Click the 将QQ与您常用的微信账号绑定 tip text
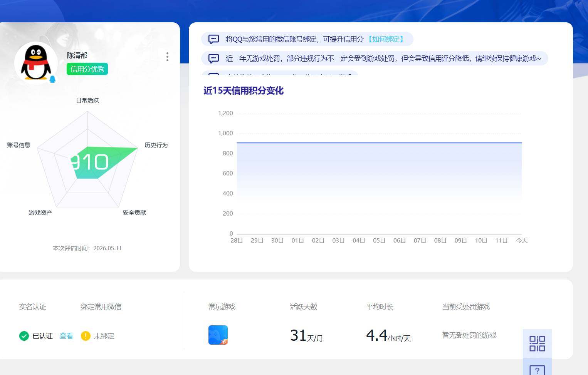Screen dimensions: 588x375 click(294, 39)
